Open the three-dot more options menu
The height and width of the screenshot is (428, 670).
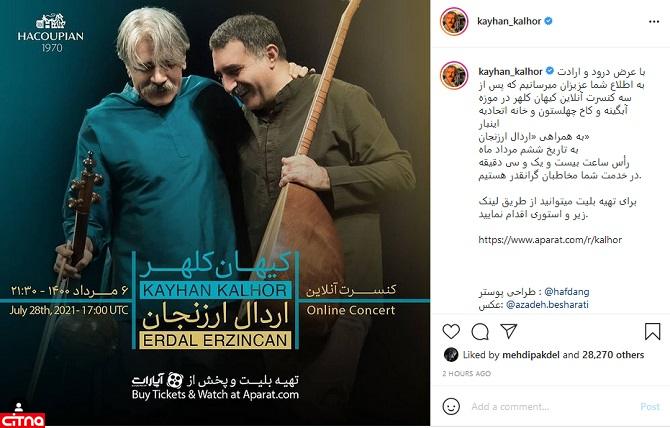click(x=654, y=21)
